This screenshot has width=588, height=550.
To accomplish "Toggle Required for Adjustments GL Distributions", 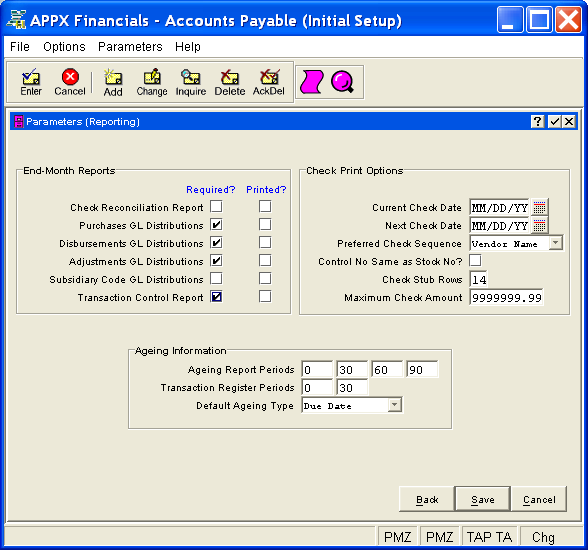I will (x=216, y=260).
